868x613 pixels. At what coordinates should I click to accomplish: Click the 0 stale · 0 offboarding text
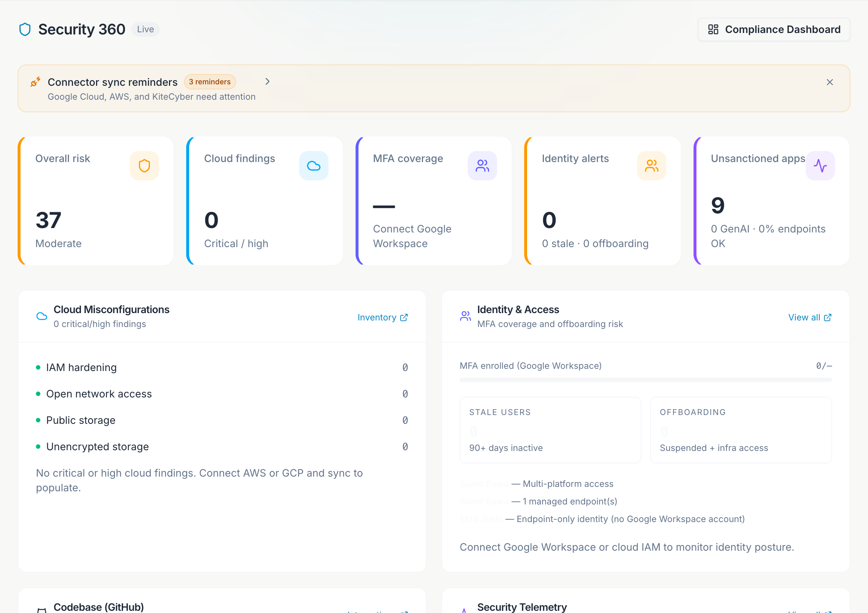click(x=595, y=243)
